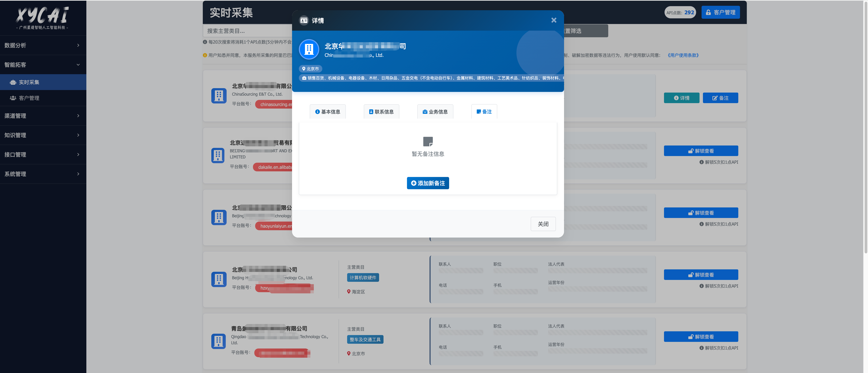Click haoyunlaiyun platform account tag
The image size is (868, 373).
[274, 226]
